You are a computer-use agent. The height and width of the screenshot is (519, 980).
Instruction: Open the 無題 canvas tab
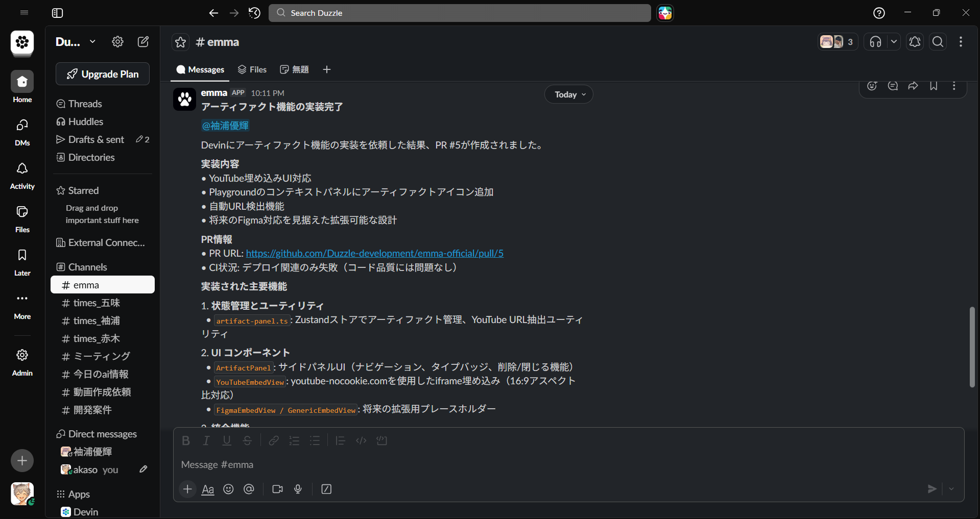[x=294, y=69]
